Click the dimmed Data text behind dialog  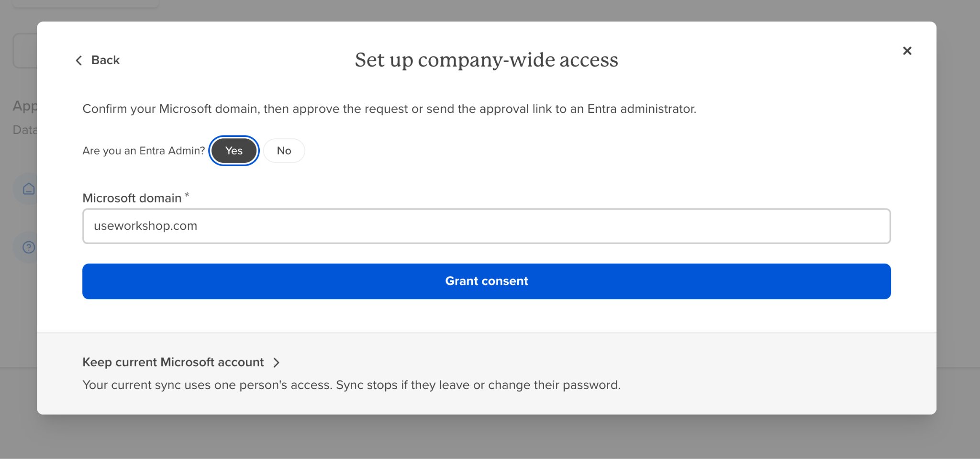pyautogui.click(x=25, y=130)
